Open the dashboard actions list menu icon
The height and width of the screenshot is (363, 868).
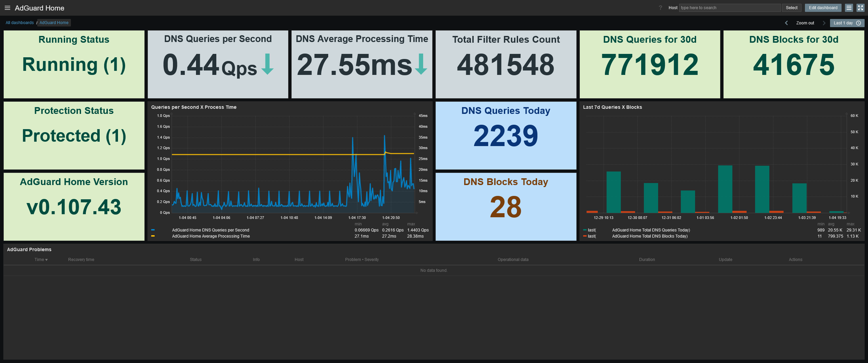pyautogui.click(x=849, y=8)
